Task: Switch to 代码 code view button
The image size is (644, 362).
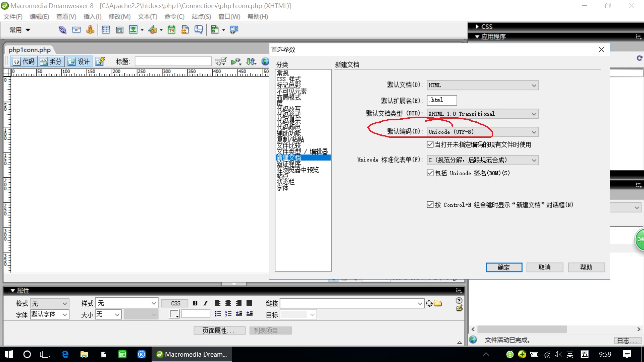Action: tap(24, 61)
